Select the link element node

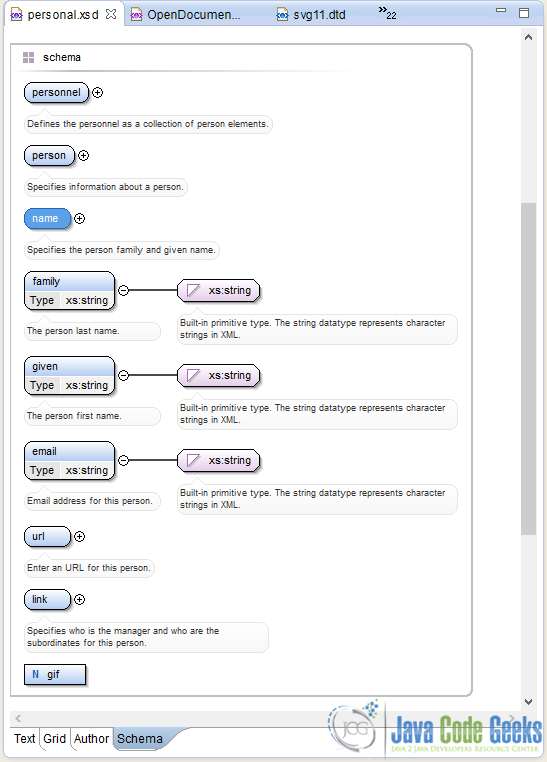(48, 600)
